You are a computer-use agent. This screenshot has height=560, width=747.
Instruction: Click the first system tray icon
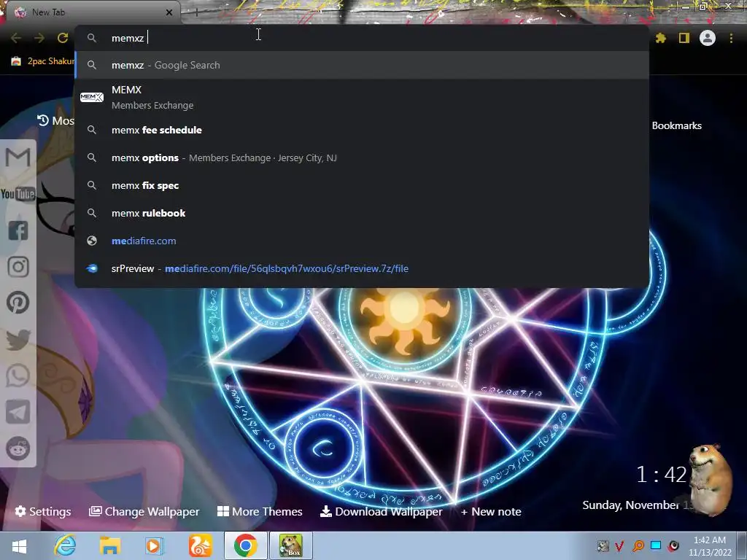click(603, 545)
